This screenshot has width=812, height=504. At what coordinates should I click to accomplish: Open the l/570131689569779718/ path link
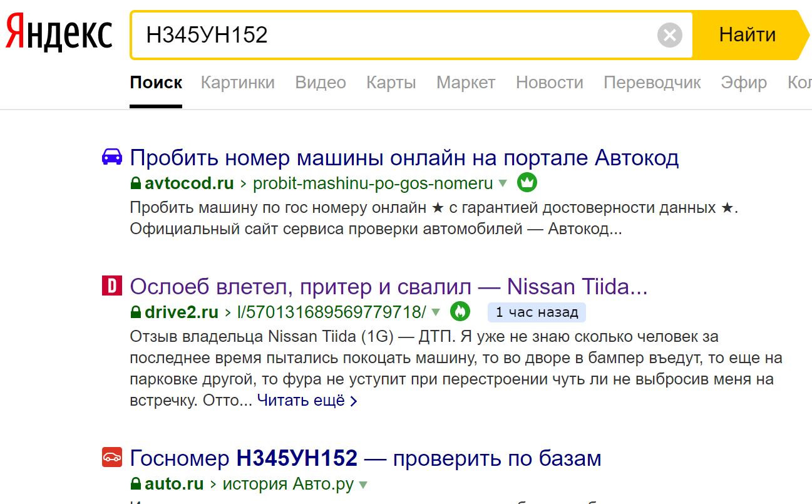pyautogui.click(x=332, y=312)
